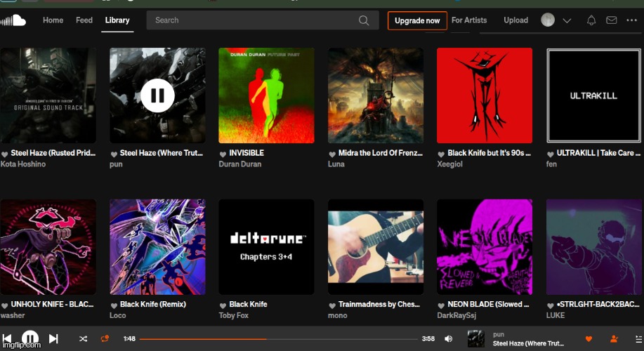Toggle like on ULTRAKILL | Take Care

click(x=551, y=154)
